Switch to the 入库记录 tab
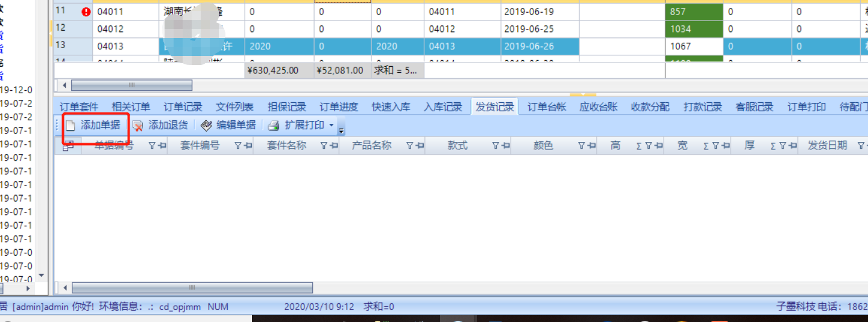 (443, 107)
